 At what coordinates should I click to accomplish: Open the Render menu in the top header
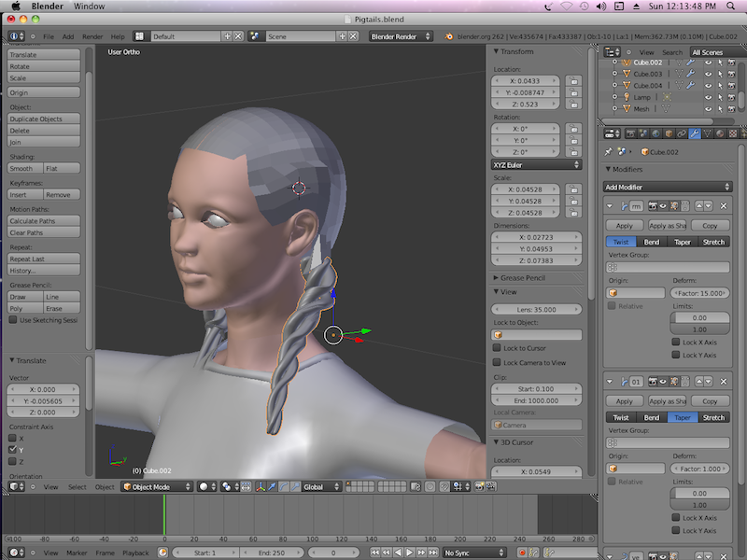[92, 36]
